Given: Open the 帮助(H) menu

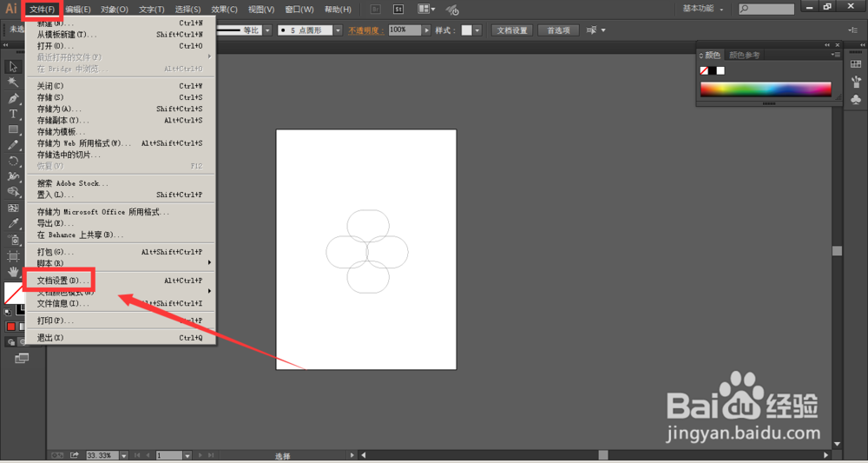Looking at the screenshot, I should coord(338,10).
